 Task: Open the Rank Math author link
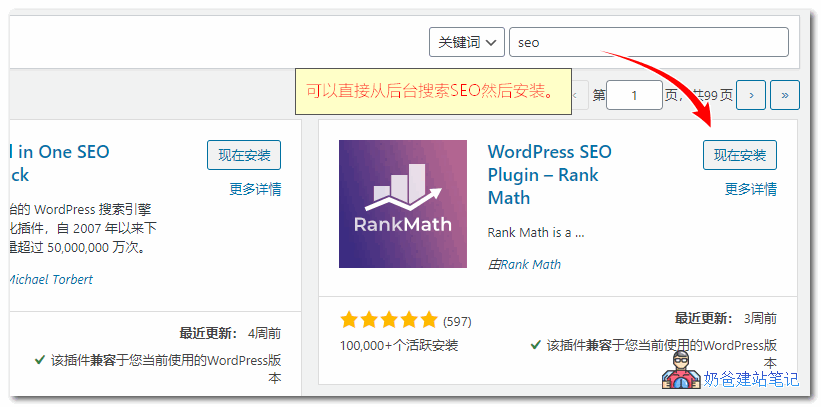click(x=530, y=265)
